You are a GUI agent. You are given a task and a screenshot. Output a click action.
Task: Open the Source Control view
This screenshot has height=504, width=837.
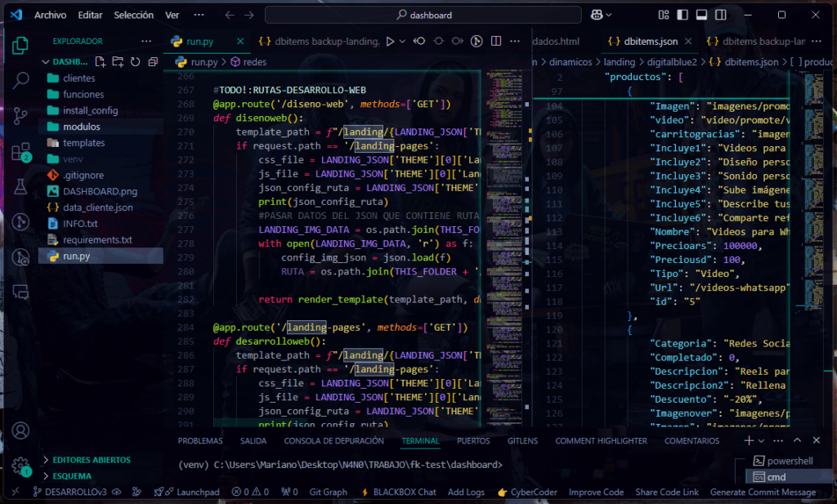(21, 115)
